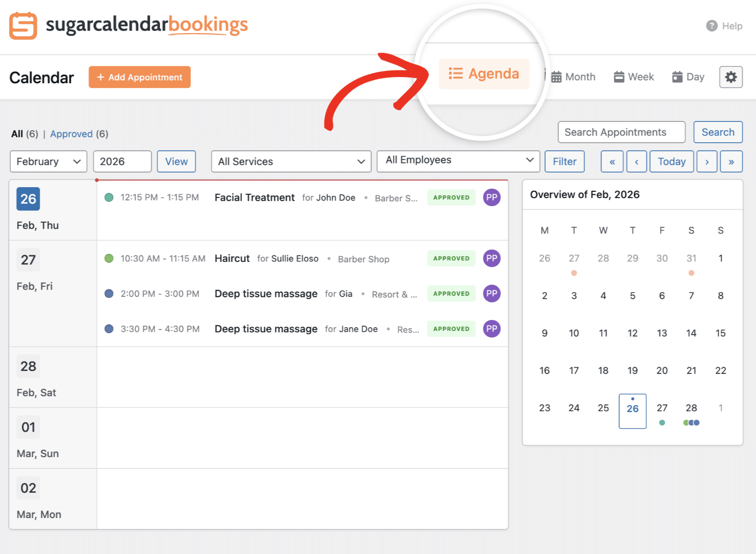The width and height of the screenshot is (756, 554).
Task: Click the APPROVED badge on Deep tissue massage
Action: pos(451,294)
